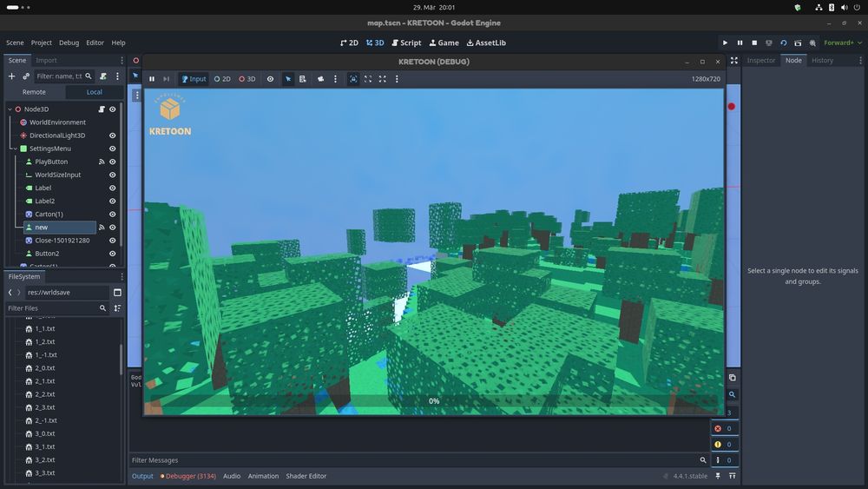
Task: Click the FileSystem split mode icon
Action: point(117,293)
